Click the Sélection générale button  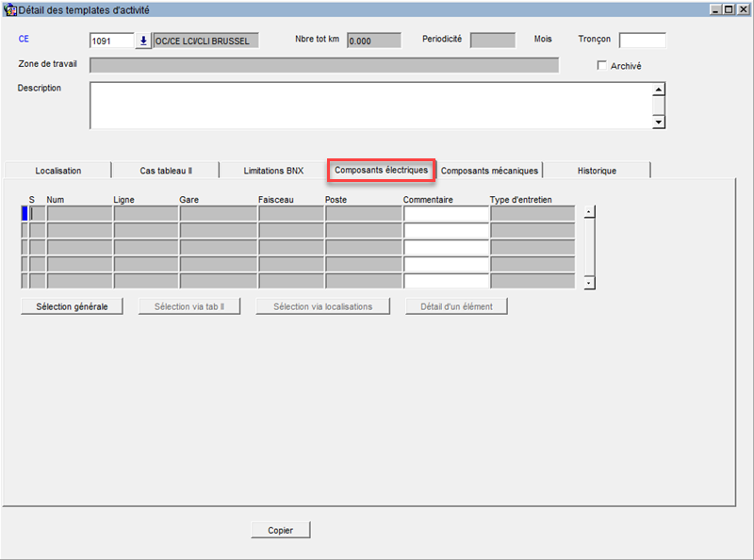[72, 306]
